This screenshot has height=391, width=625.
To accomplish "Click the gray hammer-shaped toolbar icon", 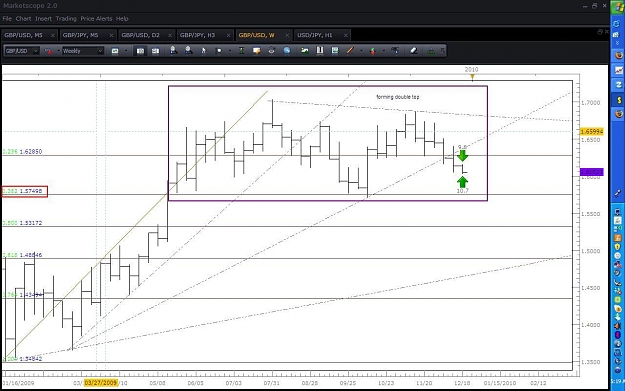I will click(x=395, y=51).
